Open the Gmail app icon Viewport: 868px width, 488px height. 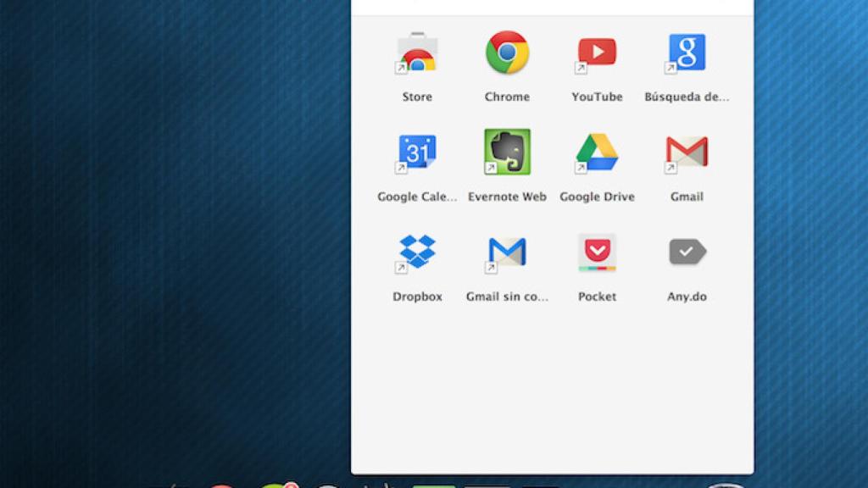(687, 152)
